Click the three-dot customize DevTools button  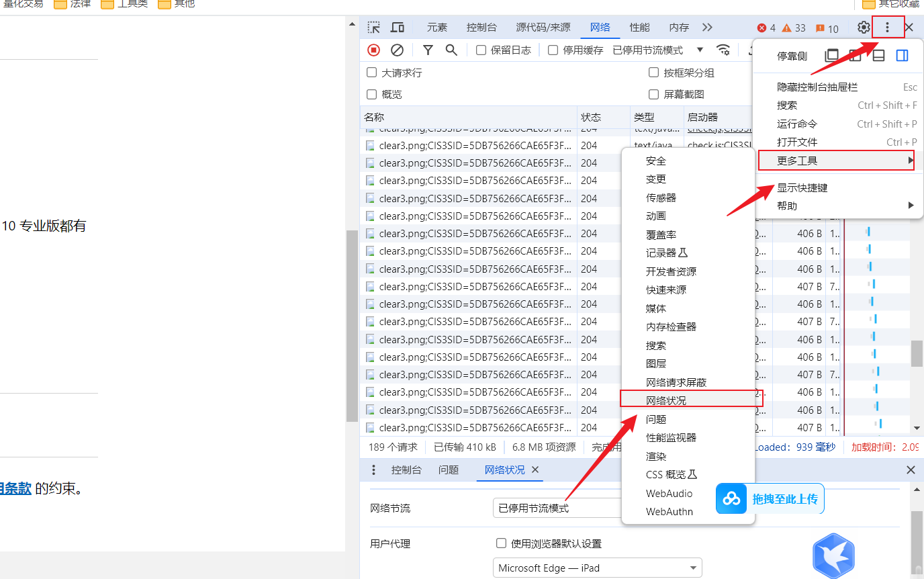point(887,28)
